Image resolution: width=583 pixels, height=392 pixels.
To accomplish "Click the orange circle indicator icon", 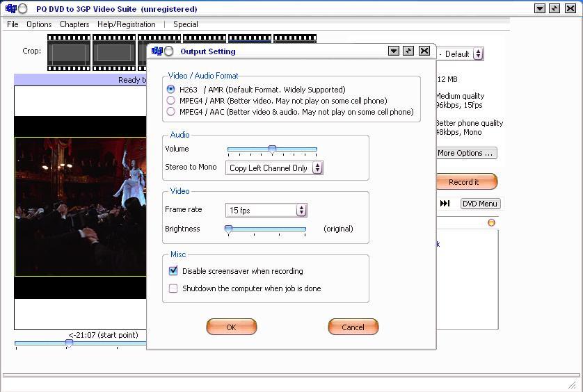I will 492,222.
